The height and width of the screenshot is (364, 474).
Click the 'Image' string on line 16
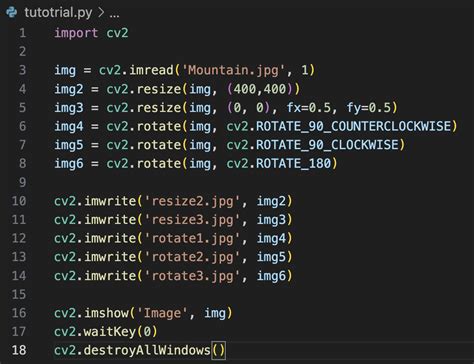tap(162, 313)
